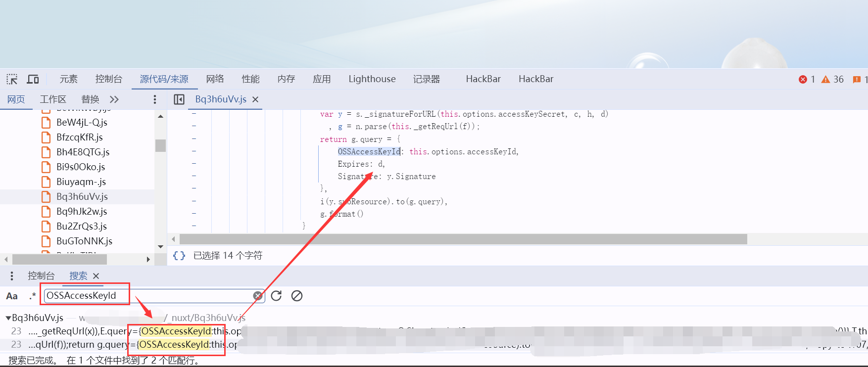
Task: Switch to the 网络 tab
Action: click(215, 79)
